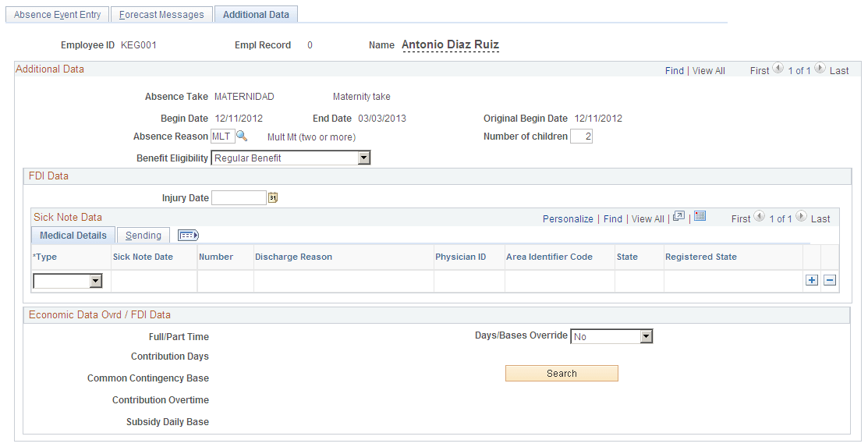
Task: Click the Discharge Reason column header
Action: click(293, 257)
